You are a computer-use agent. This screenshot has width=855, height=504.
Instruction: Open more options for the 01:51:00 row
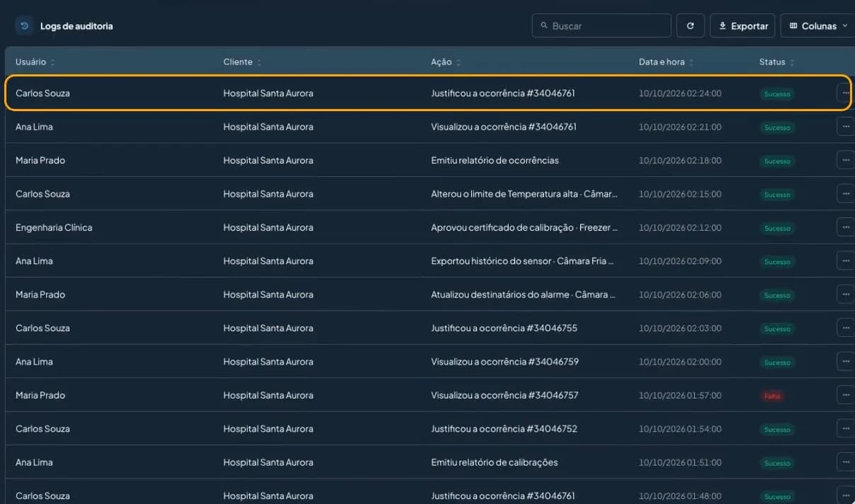(845, 462)
